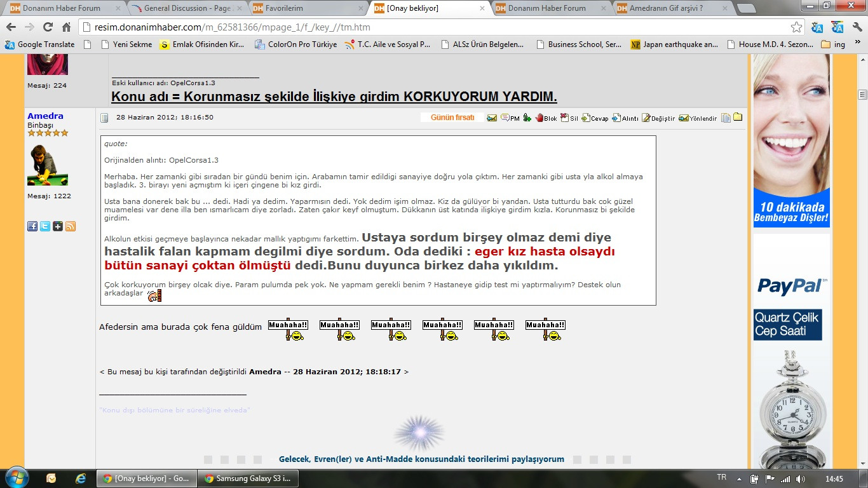Screen dimensions: 868x488
Task: Open the taskbar clock showing 14:45
Action: pos(834,478)
